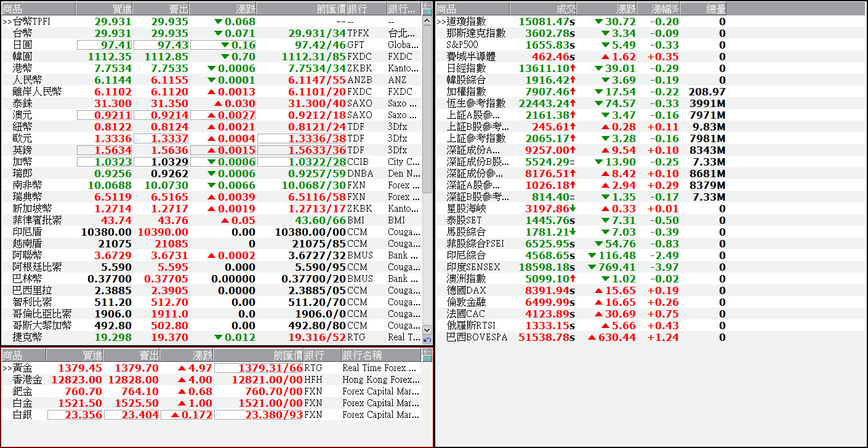Image resolution: width=868 pixels, height=448 pixels.
Task: Select the 新加坡幣 currency row
Action: point(212,209)
